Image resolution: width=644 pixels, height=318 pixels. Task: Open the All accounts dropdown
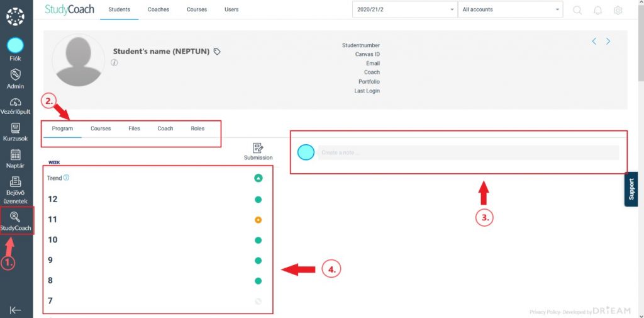[x=511, y=9]
